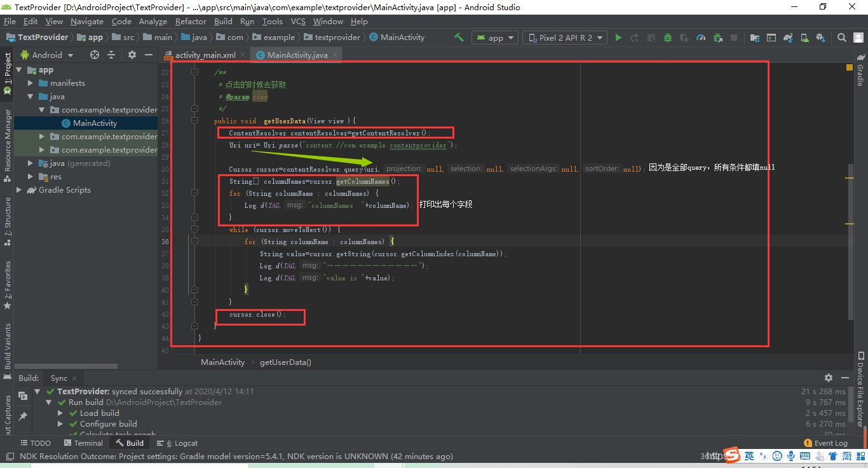
Task: Open the Android view dropdown in Project panel
Action: 46,55
